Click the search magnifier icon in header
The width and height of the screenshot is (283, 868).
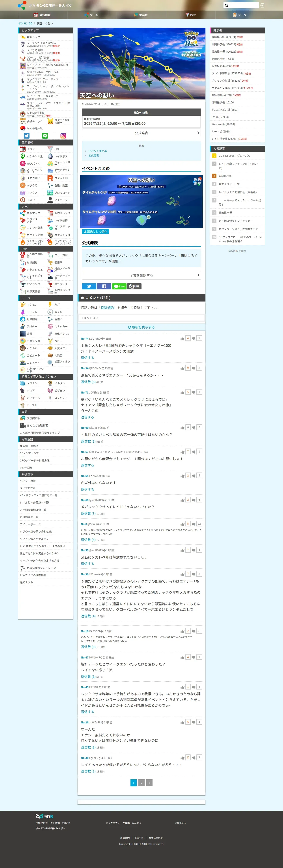227,5
